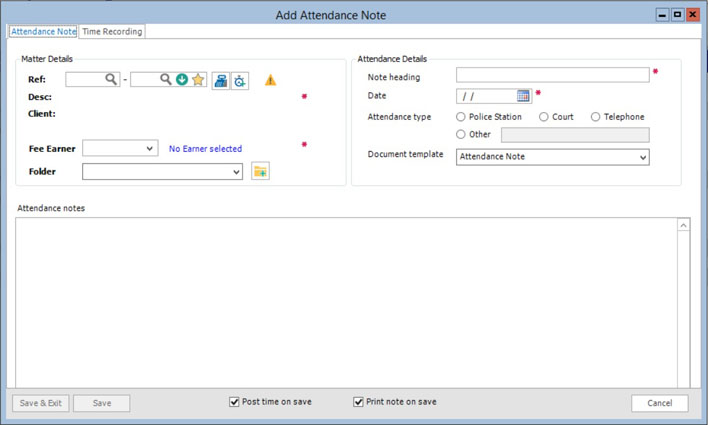This screenshot has width=708, height=425.
Task: Toggle the Post time on save checkbox
Action: (235, 402)
